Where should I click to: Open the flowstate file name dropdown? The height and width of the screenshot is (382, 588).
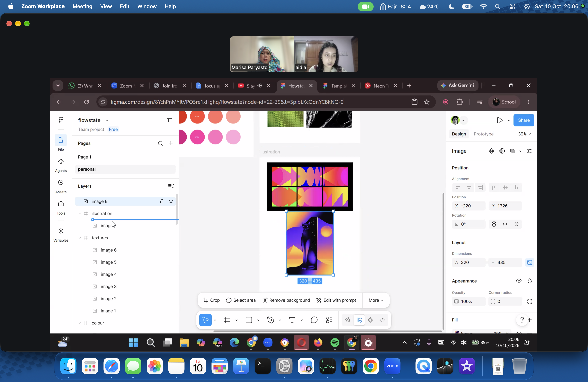tap(107, 120)
